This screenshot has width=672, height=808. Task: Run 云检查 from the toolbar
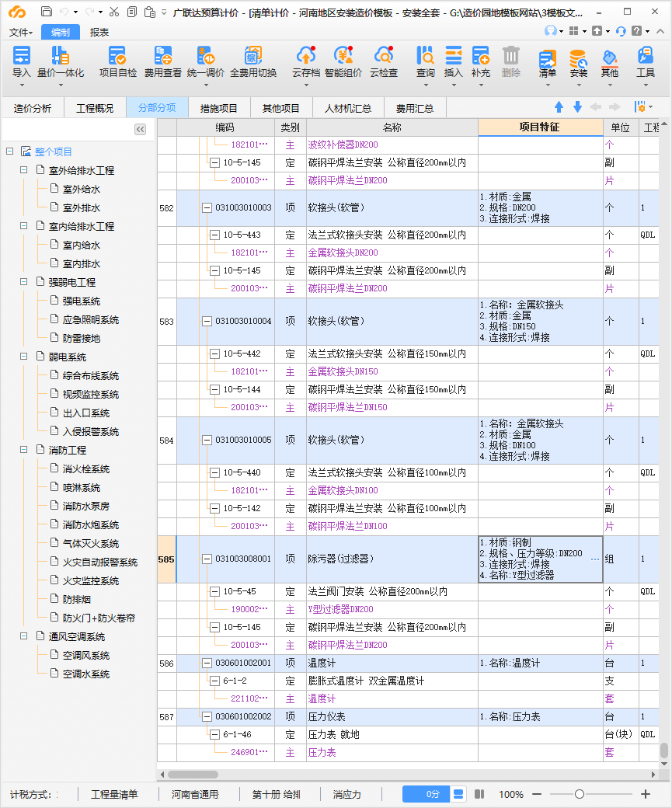pyautogui.click(x=383, y=57)
